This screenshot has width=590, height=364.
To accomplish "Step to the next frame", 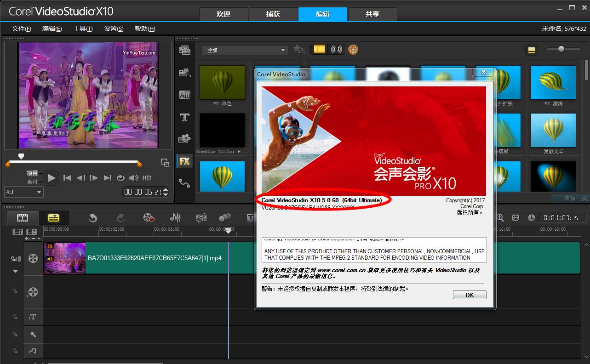I will [x=94, y=178].
